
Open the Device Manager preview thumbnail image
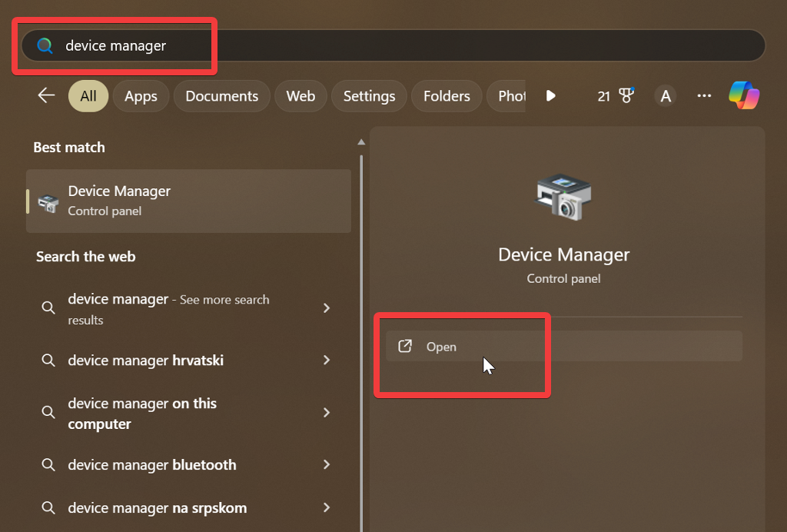tap(563, 198)
